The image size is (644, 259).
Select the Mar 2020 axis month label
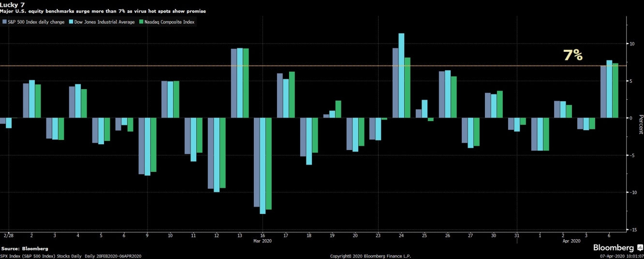[263, 240]
